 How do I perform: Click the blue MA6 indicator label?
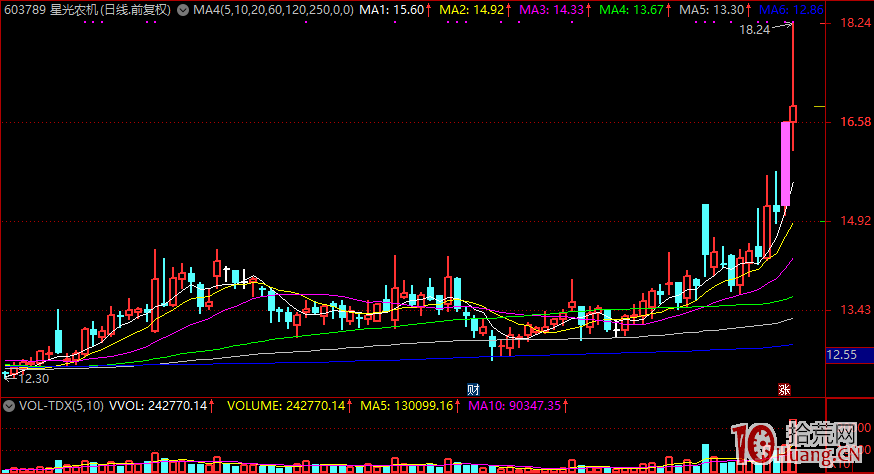pyautogui.click(x=790, y=9)
